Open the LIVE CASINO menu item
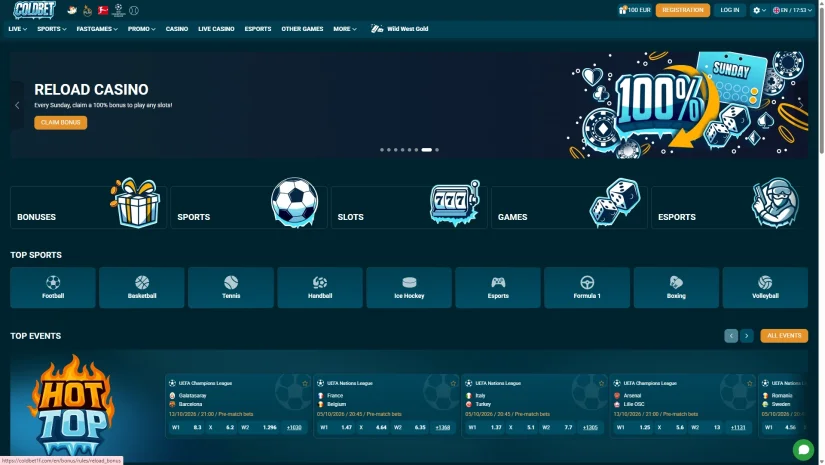 click(x=216, y=29)
